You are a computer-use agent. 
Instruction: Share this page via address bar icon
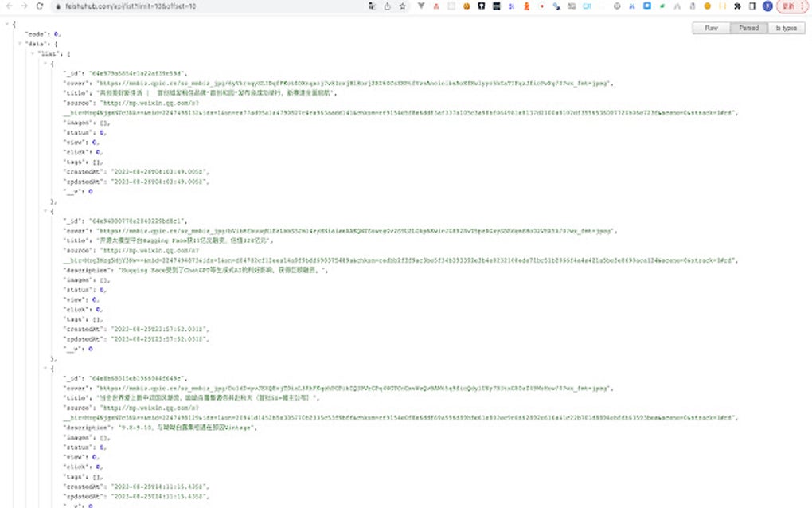coord(388,6)
